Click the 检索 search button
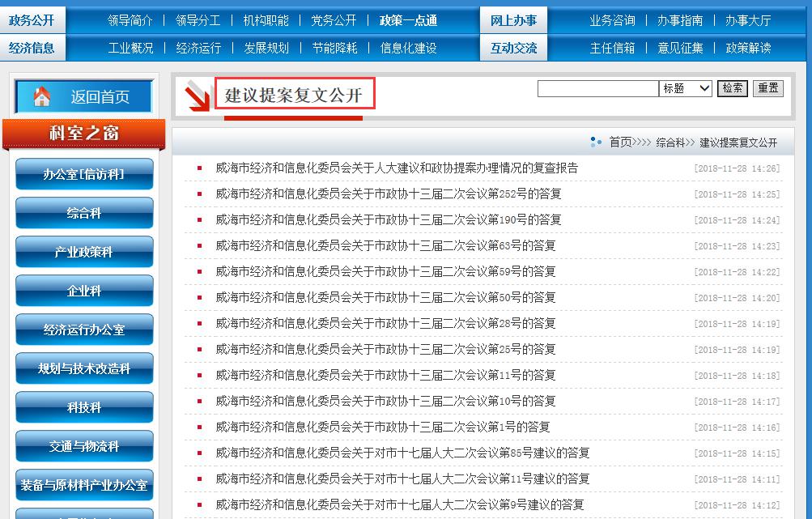Image resolution: width=812 pixels, height=519 pixels. 733,88
